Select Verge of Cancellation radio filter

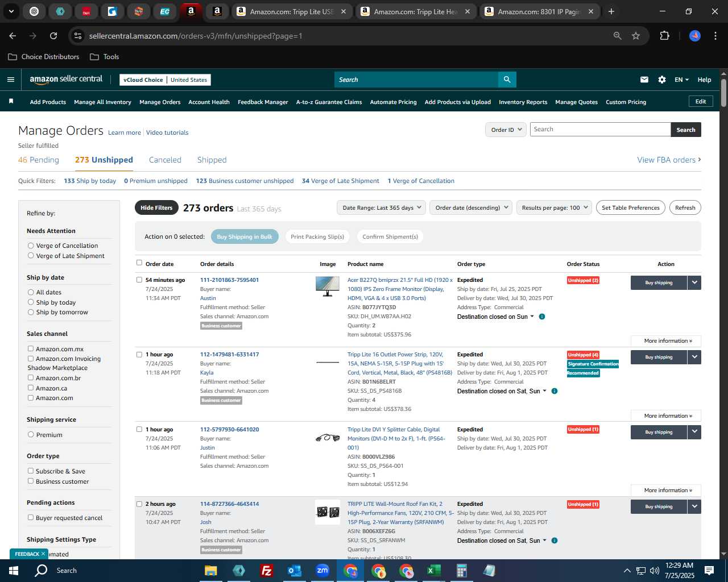(31, 246)
